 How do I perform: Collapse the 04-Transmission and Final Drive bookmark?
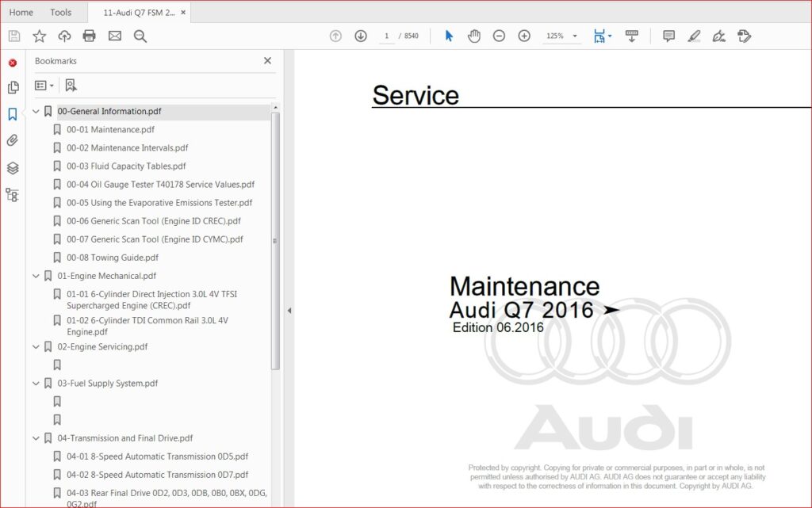[x=36, y=438]
